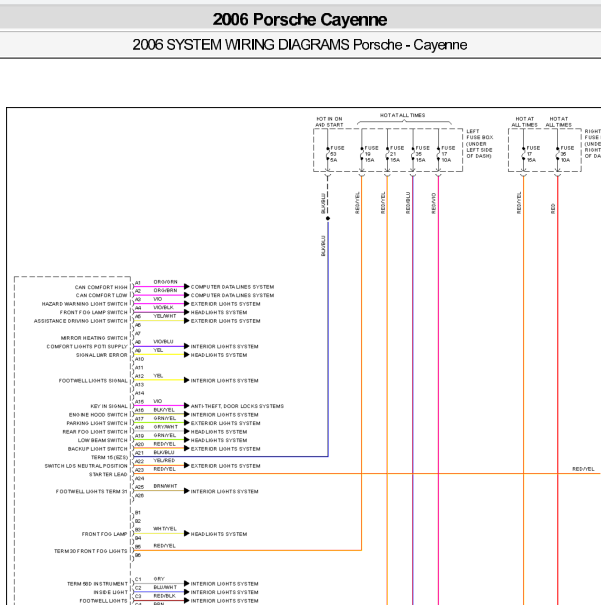Click the "LOW BEAM SWITCH" label
Viewport: 601px width, 605px height.
103,440
